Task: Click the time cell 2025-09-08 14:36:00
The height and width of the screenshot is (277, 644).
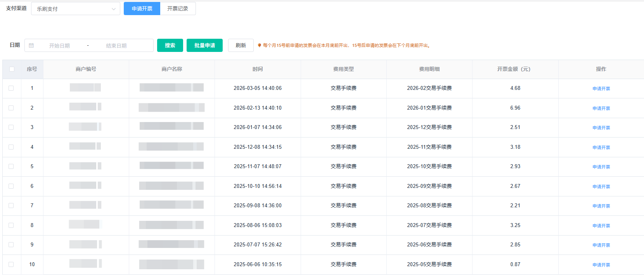Action: click(258, 205)
